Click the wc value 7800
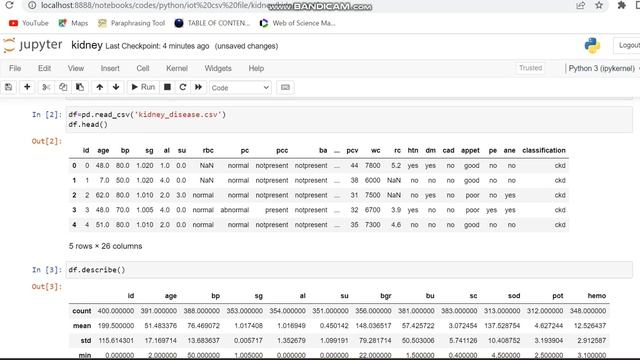Screen dimensions: 640x360 click(x=373, y=165)
